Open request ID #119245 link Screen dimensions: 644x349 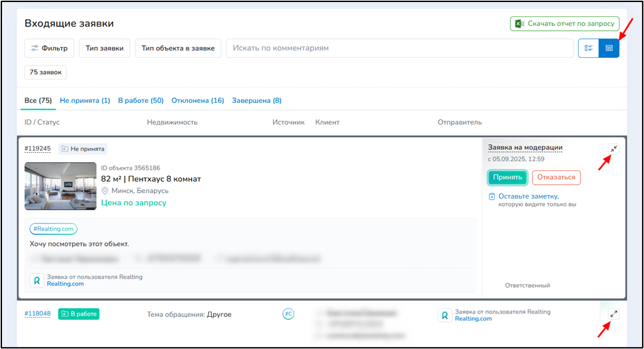[x=37, y=149]
